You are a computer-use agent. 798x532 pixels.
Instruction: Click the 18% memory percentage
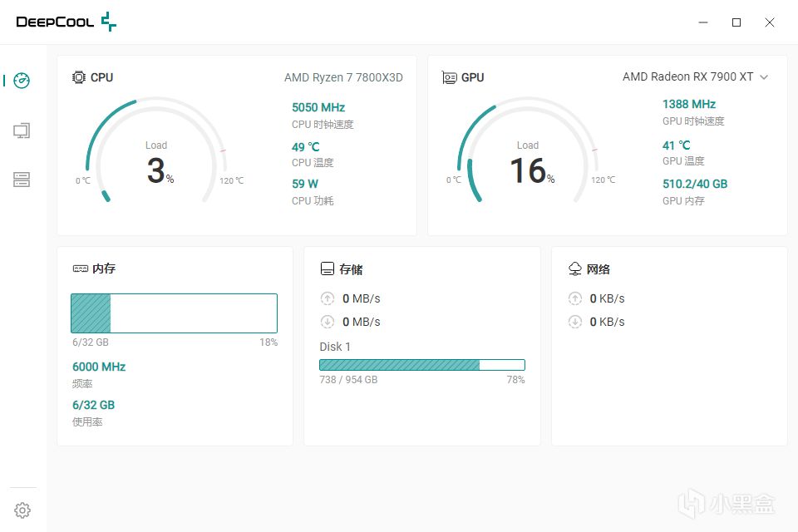pos(268,342)
